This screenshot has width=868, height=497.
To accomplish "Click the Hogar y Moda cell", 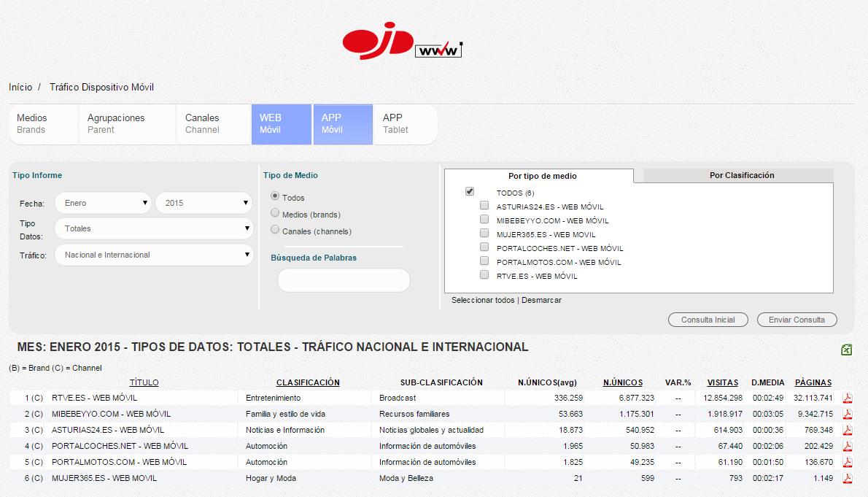I will click(x=271, y=478).
